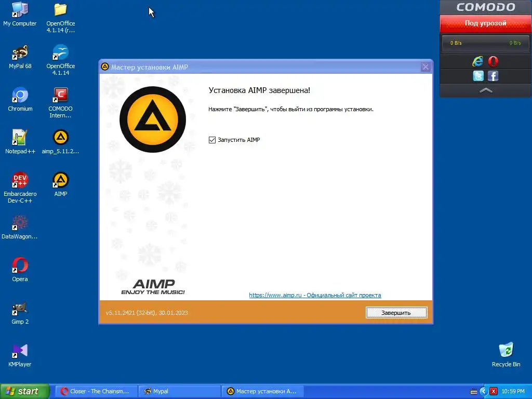
Task: Click the 10:59 PM taskbar clock
Action: pyautogui.click(x=513, y=391)
